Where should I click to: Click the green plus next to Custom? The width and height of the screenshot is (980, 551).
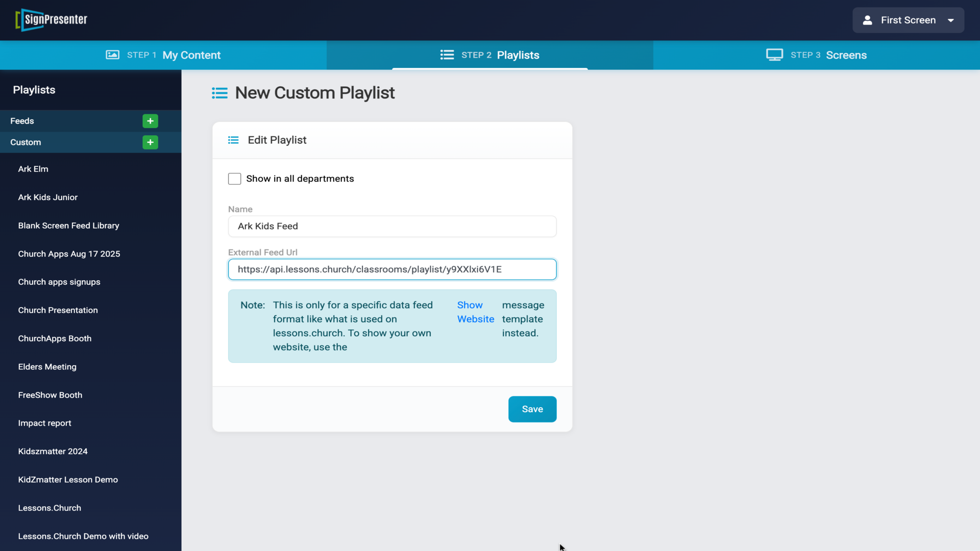[x=150, y=142]
